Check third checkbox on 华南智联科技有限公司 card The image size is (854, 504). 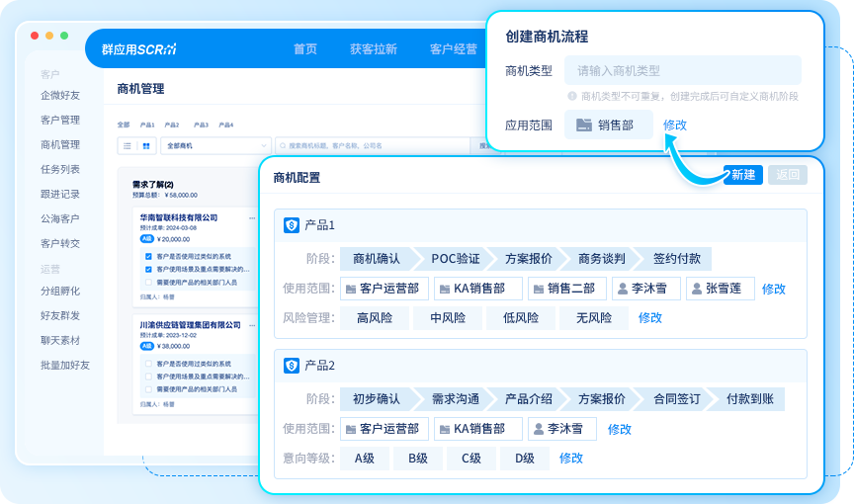(148, 282)
